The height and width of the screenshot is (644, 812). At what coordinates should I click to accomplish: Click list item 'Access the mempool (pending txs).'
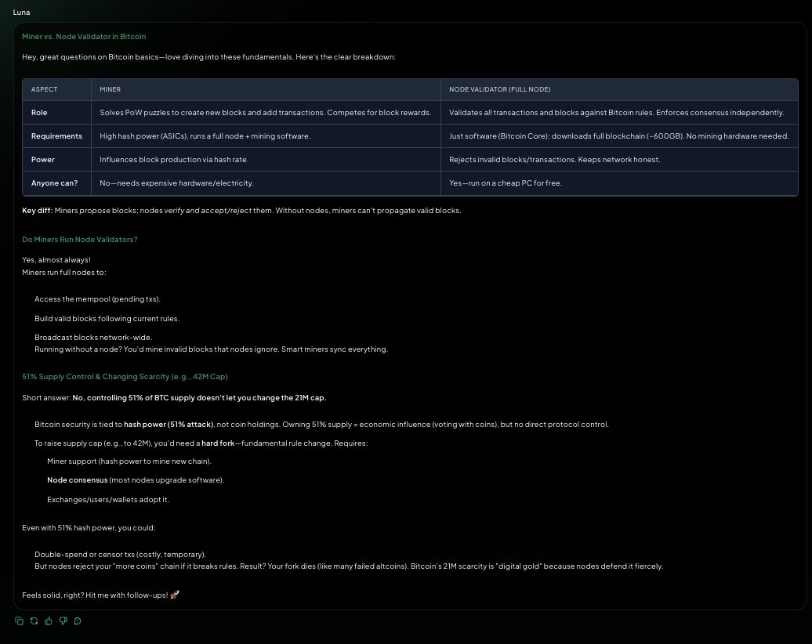coord(97,298)
